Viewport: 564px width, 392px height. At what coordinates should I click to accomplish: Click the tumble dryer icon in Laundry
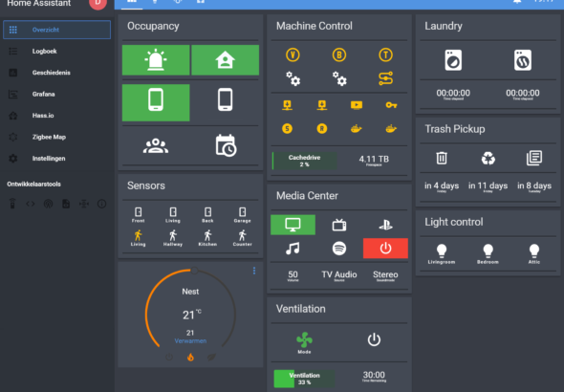pos(523,60)
